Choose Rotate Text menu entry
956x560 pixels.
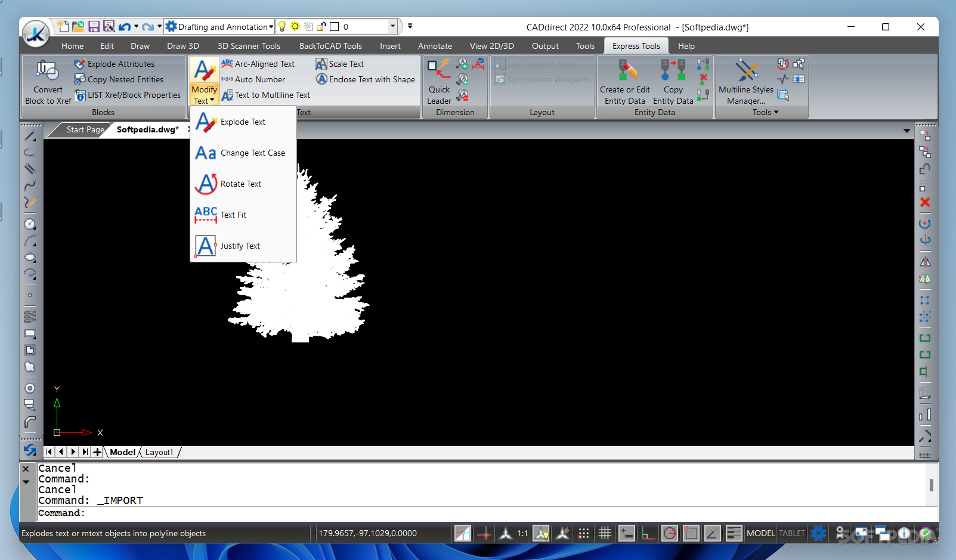pos(243,184)
